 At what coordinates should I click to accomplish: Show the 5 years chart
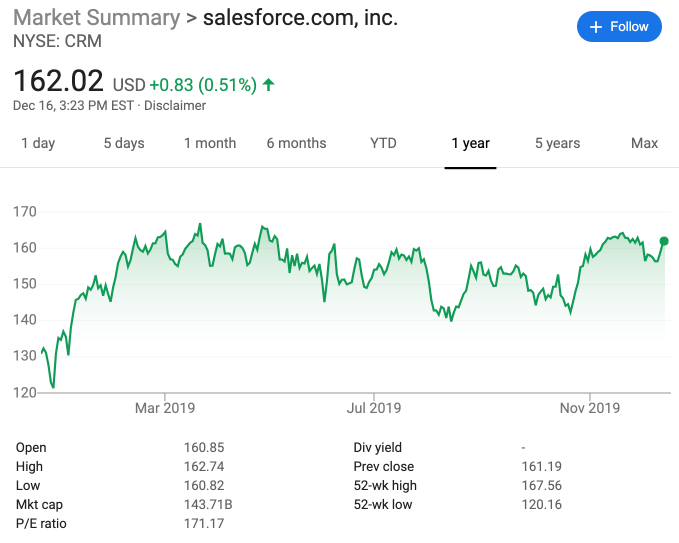[x=557, y=143]
